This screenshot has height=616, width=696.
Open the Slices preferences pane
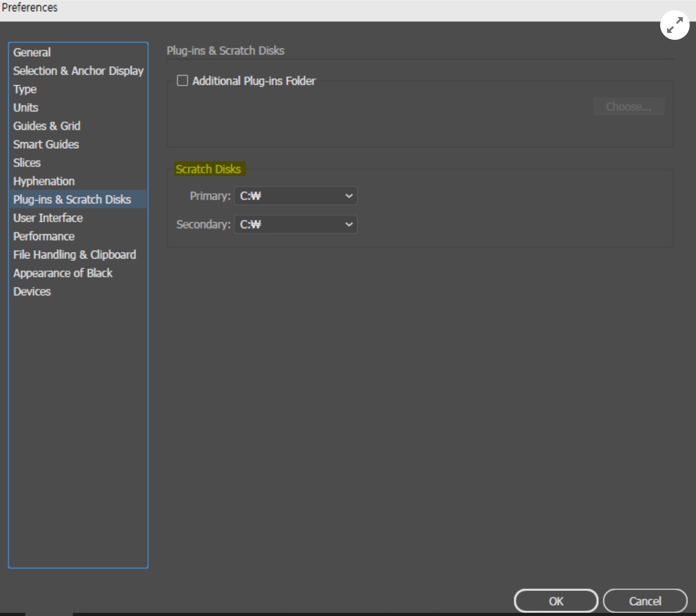pos(27,163)
